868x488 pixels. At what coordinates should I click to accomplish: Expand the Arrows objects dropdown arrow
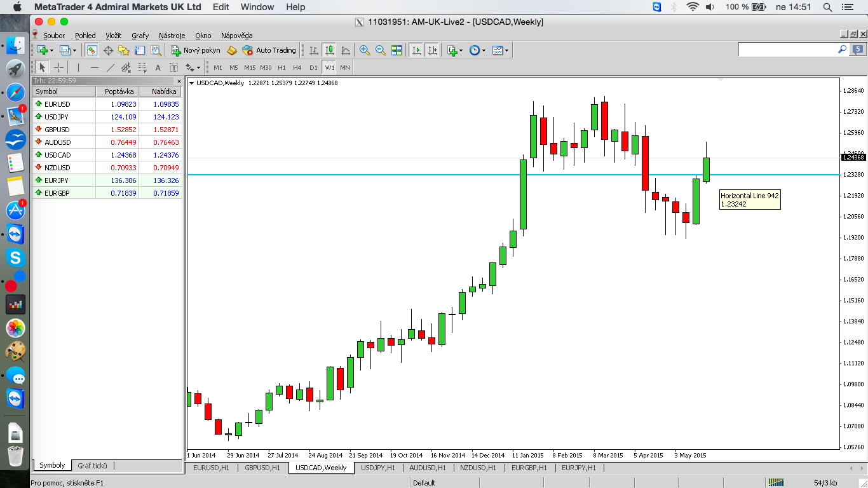pos(199,67)
